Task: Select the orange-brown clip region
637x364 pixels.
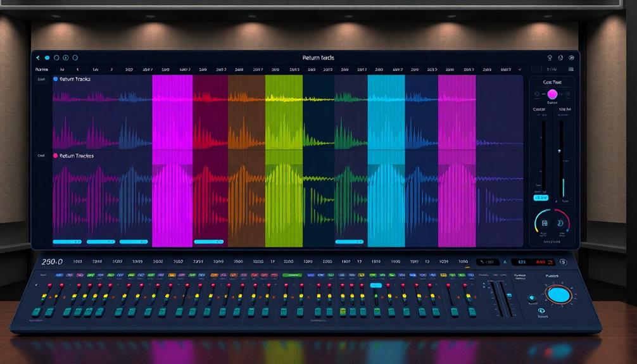Action: point(246,161)
